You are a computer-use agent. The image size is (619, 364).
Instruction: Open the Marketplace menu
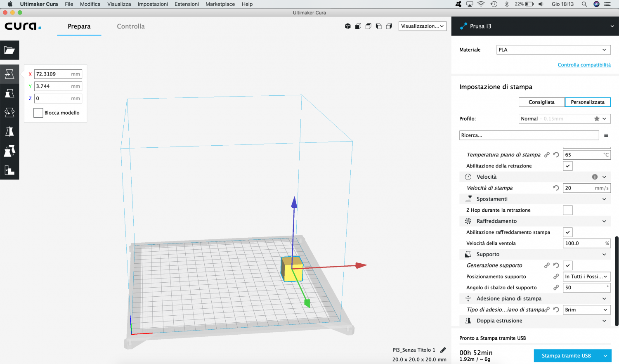click(x=220, y=4)
